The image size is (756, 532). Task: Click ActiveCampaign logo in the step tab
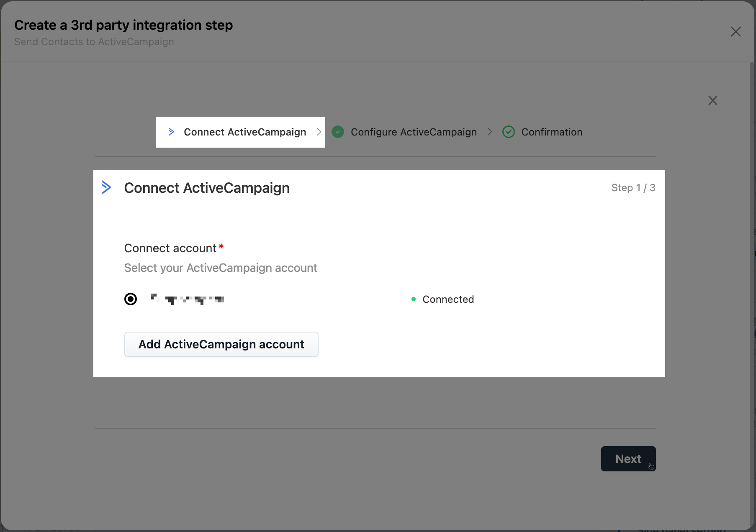click(x=171, y=132)
